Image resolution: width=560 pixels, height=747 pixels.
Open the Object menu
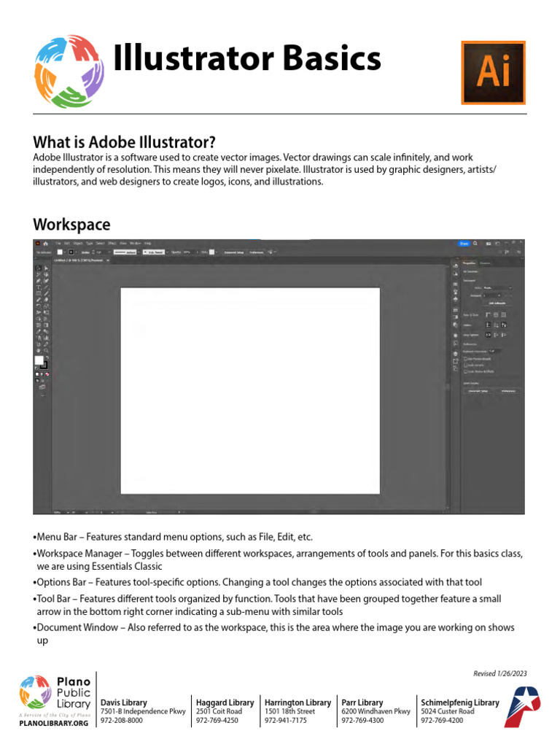(77, 243)
